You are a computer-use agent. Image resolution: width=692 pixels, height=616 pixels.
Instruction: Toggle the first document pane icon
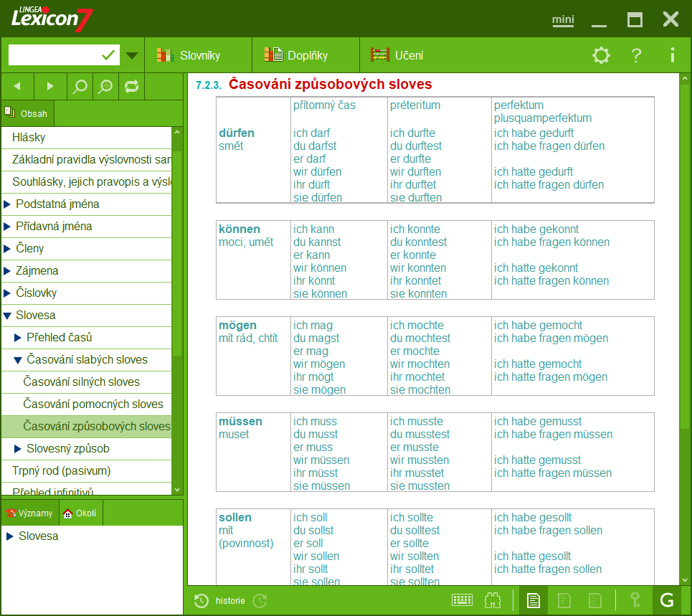[533, 600]
